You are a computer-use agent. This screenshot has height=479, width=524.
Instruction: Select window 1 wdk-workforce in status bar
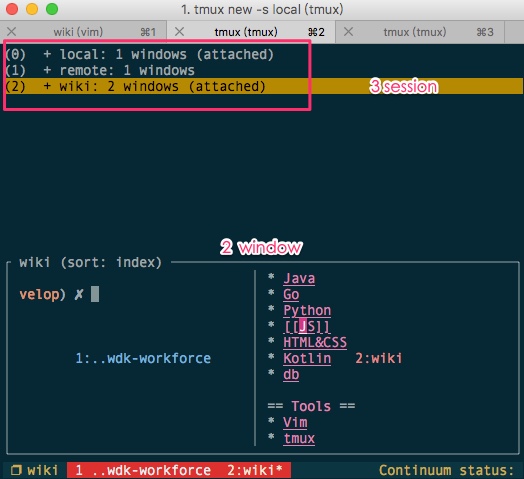pos(143,470)
